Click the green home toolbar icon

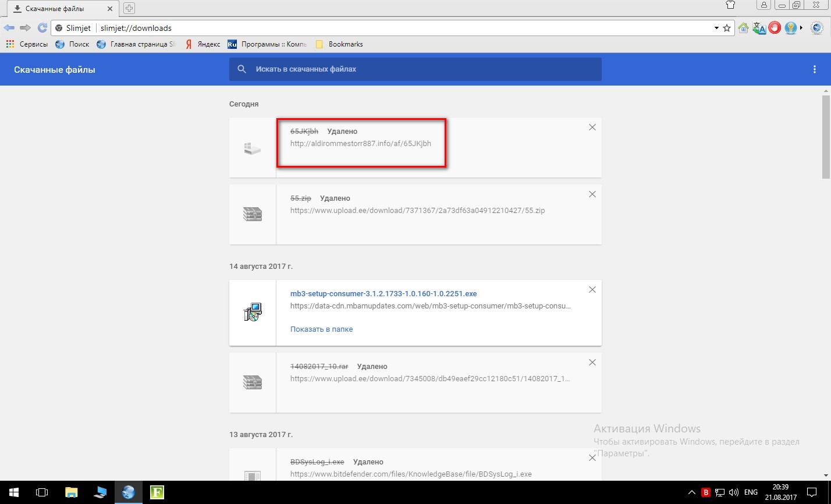[743, 28]
